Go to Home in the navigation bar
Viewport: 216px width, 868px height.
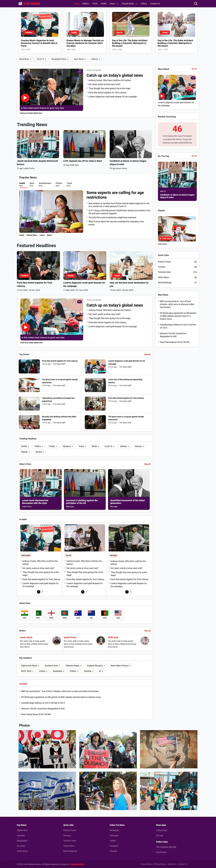pos(76,4)
